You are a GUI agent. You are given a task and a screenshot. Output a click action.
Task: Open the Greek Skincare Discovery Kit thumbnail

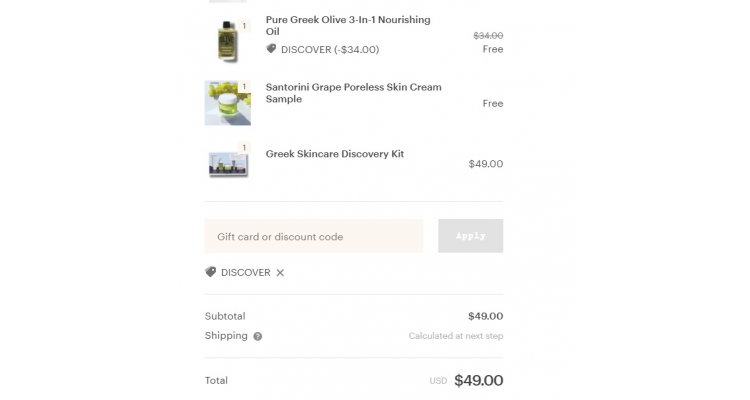[228, 163]
